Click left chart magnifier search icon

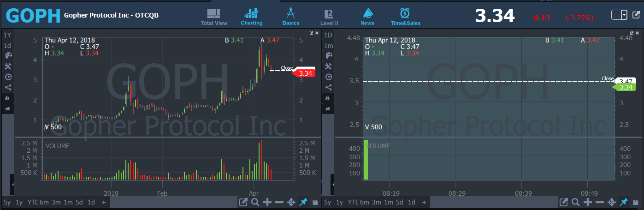pos(255,202)
